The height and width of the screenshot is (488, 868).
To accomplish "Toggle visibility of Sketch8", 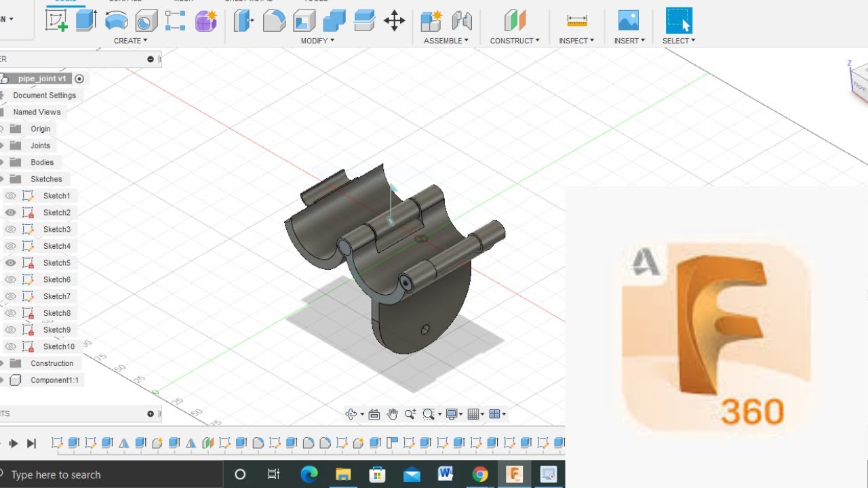I will 10,313.
